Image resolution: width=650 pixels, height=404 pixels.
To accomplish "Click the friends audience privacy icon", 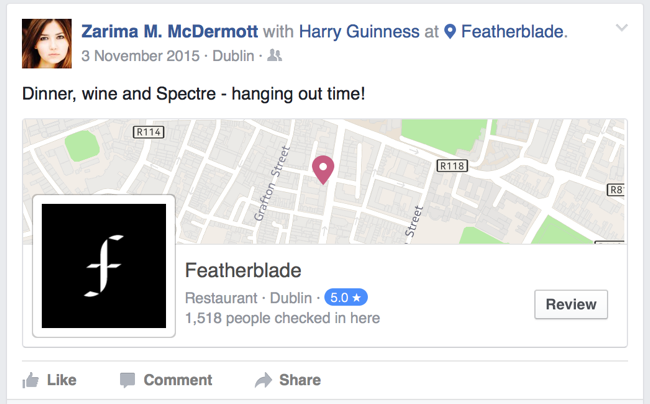I will [274, 55].
